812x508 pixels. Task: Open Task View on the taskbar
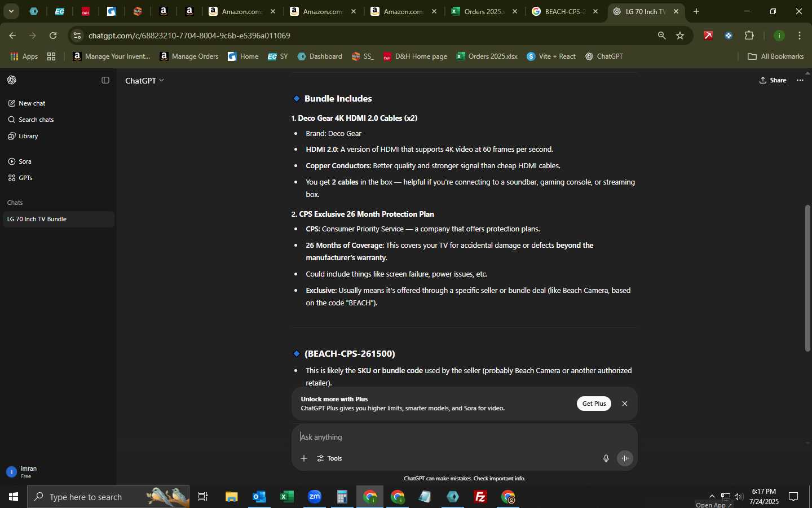pos(203,497)
